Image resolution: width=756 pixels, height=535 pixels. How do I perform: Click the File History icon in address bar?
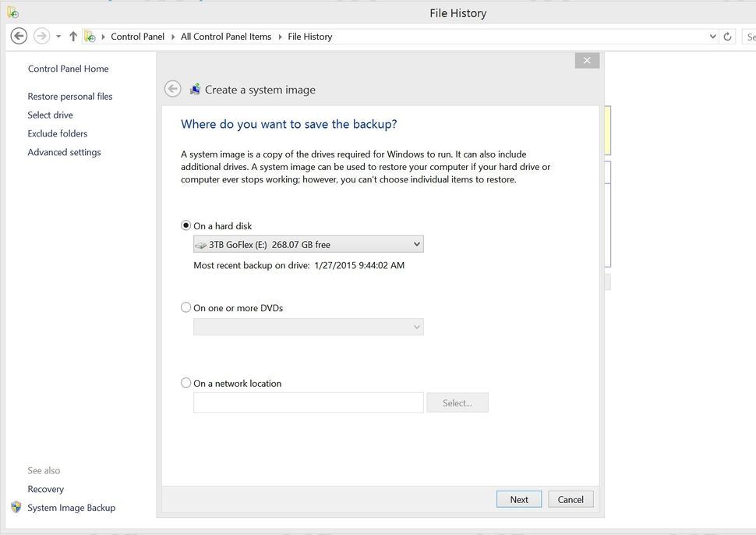tap(90, 37)
